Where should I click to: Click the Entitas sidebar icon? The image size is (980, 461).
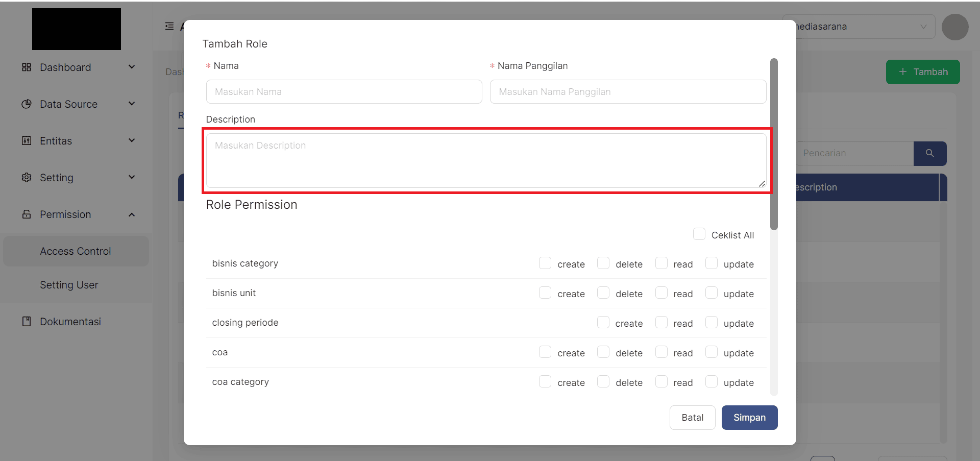pos(27,141)
